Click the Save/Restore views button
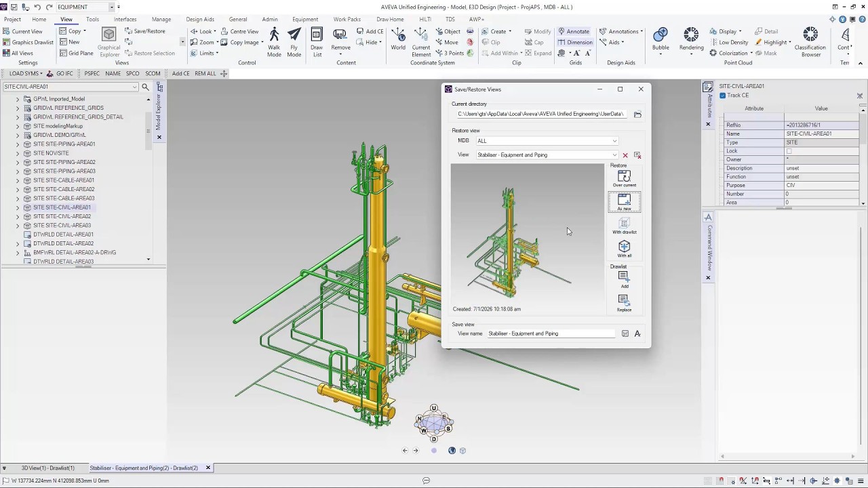This screenshot has width=868, height=488. pos(145,31)
